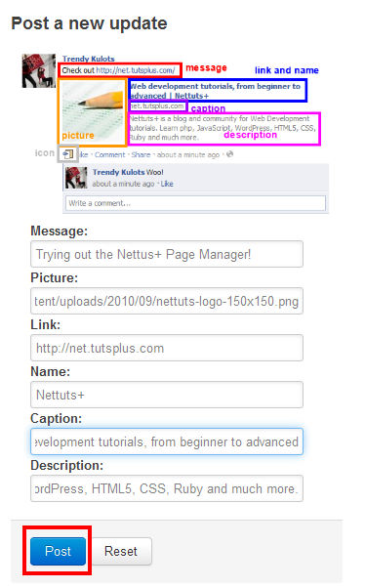
Task: Click the Trendy Kulots profile avatar at top
Action: 39,71
